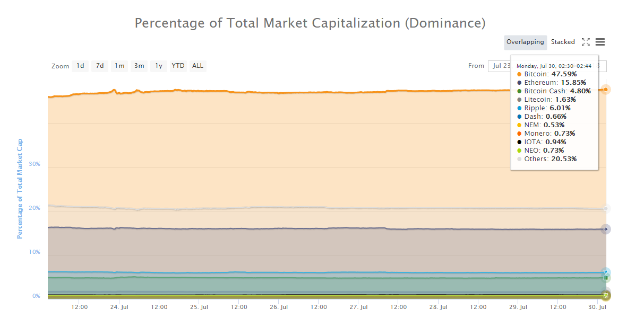Switch chart to Stacked mode
Viewport: 644px width, 317px height.
tap(563, 42)
